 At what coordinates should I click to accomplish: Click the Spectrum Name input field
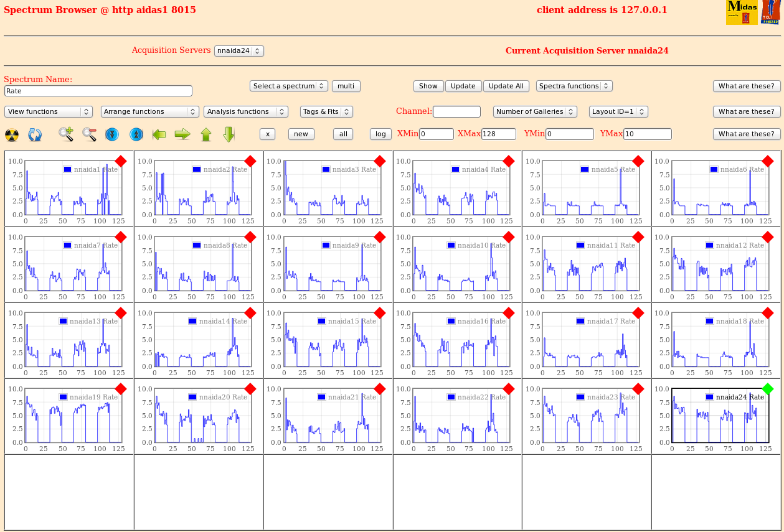click(x=98, y=91)
